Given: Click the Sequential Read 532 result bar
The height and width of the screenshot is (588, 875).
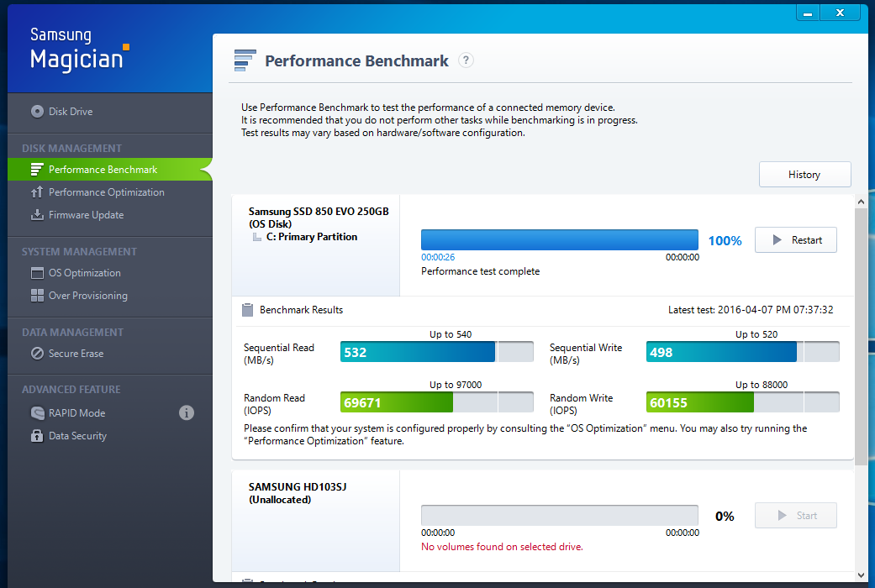Looking at the screenshot, I should pyautogui.click(x=437, y=352).
